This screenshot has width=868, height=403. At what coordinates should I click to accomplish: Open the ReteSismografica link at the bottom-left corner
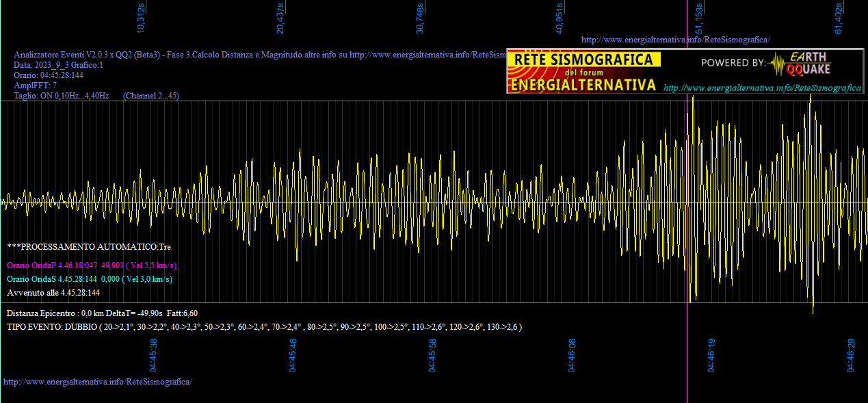coord(98,381)
